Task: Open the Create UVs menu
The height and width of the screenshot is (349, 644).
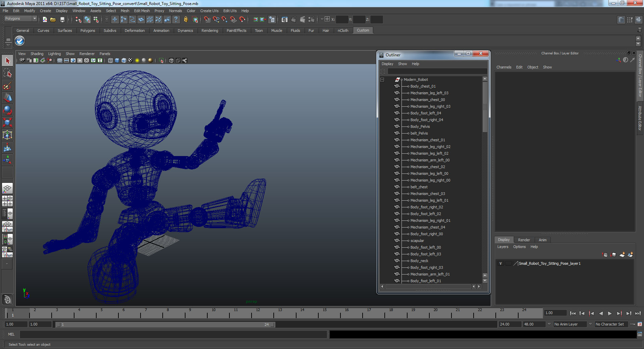Action: coord(209,11)
